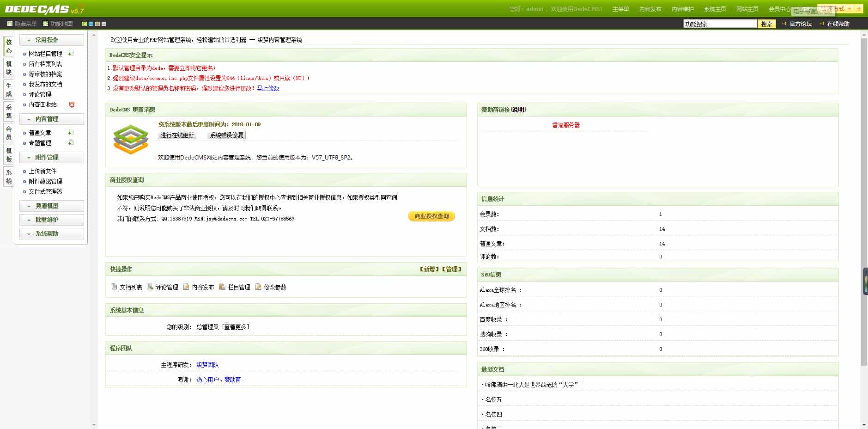Focus the 功能搜索 search field
Image resolution: width=868 pixels, height=429 pixels.
tap(720, 24)
